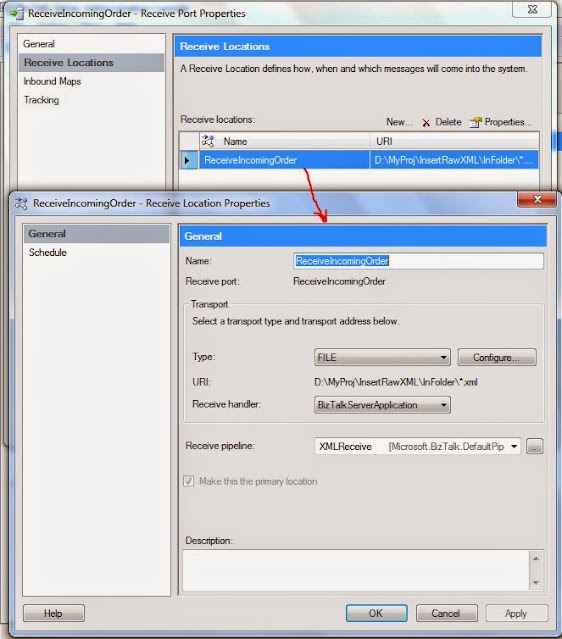Viewport: 562px width, 639px height.
Task: Click the Help button
Action: (x=54, y=613)
